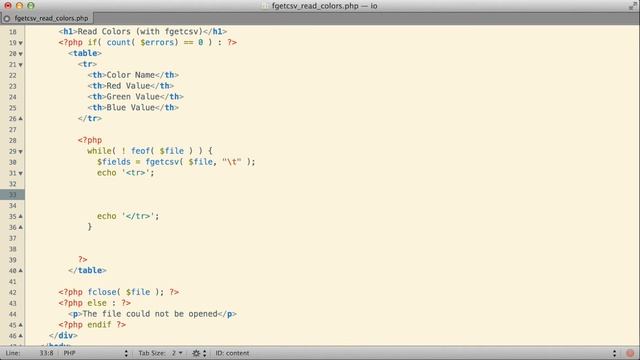Collapse the while loop fold at line 29
640x360 pixels.
pyautogui.click(x=20, y=151)
